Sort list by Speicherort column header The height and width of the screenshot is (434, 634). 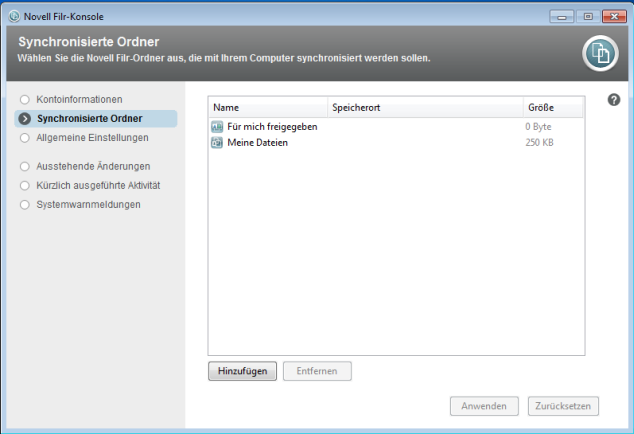point(425,108)
